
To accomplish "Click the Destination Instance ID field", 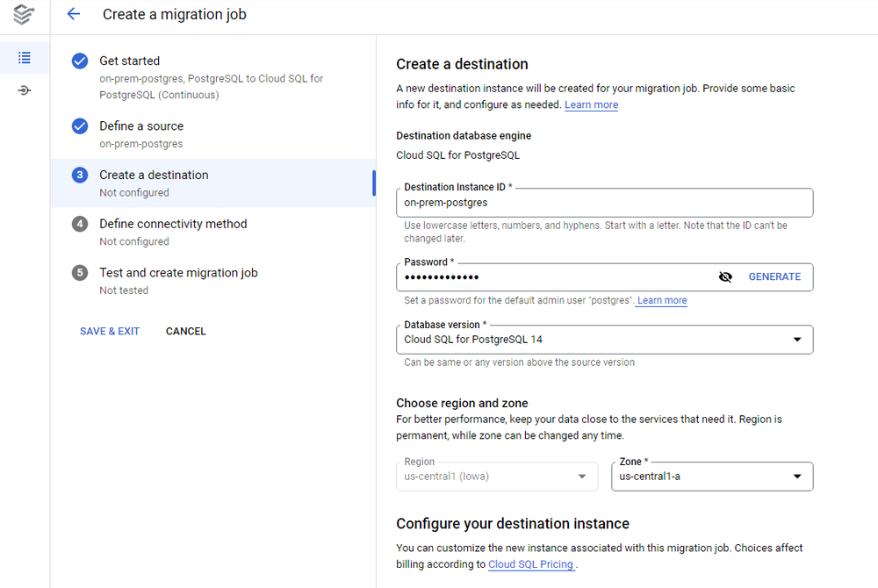I will (x=604, y=202).
